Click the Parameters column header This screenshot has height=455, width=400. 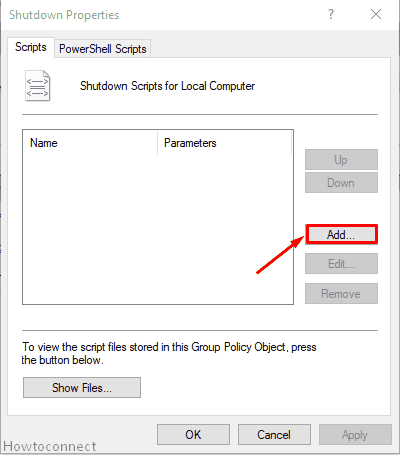click(225, 143)
